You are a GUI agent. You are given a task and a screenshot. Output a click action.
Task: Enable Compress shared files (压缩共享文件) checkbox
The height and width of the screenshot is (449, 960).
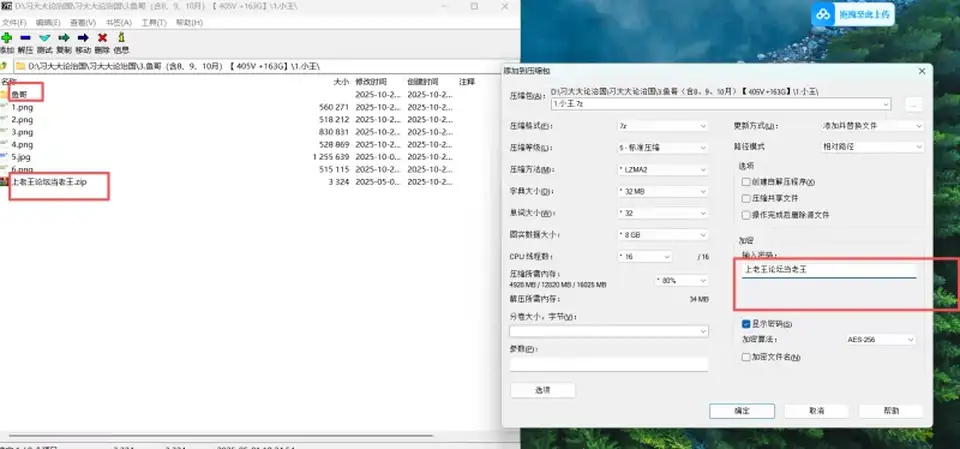(746, 198)
